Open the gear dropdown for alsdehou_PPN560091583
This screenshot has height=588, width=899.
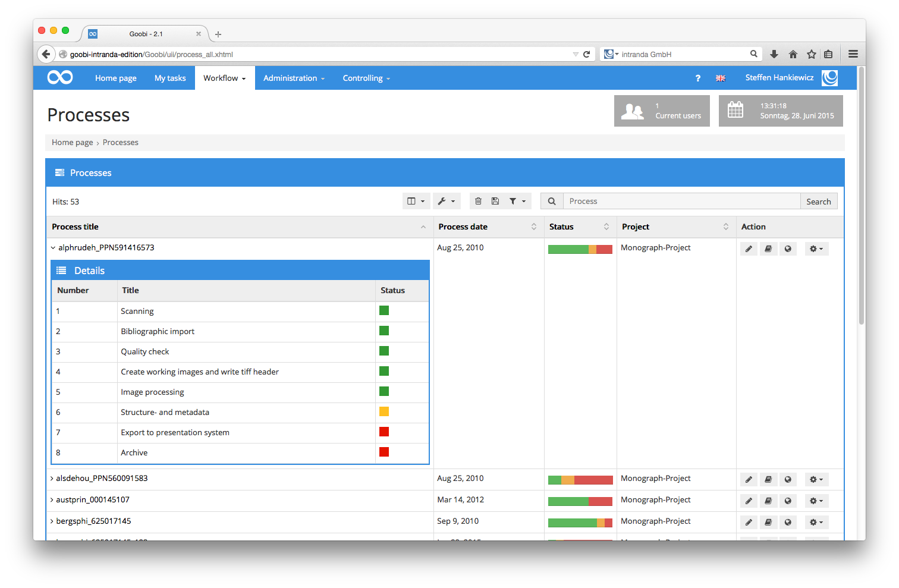pos(816,479)
